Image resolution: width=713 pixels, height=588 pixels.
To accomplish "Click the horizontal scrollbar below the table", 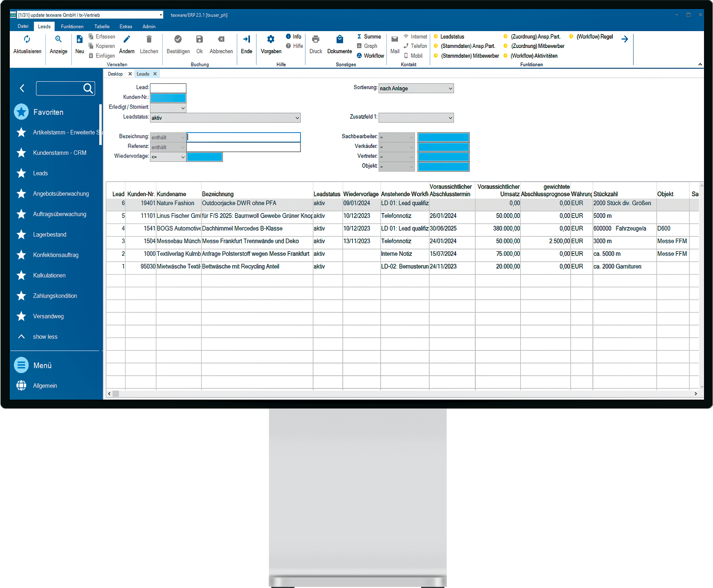I will [401, 394].
